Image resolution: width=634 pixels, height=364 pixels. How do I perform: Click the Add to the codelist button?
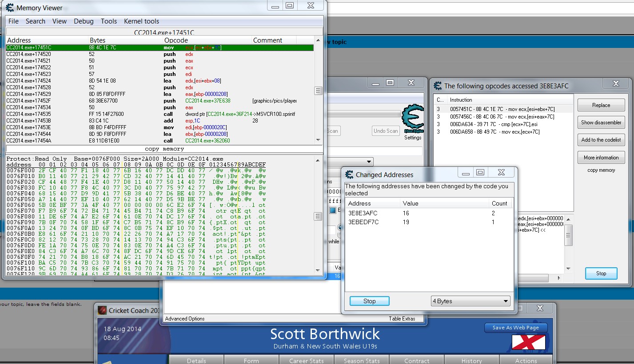coord(601,140)
